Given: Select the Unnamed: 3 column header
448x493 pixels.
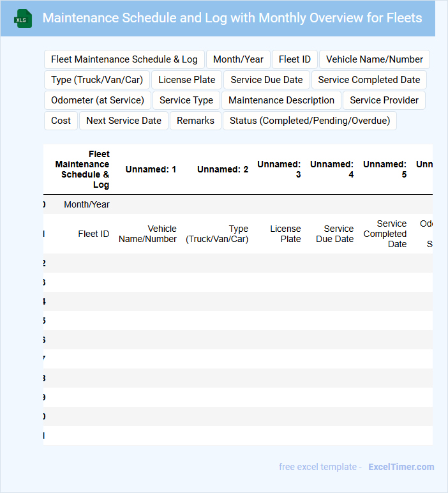Looking at the screenshot, I should pos(279,169).
